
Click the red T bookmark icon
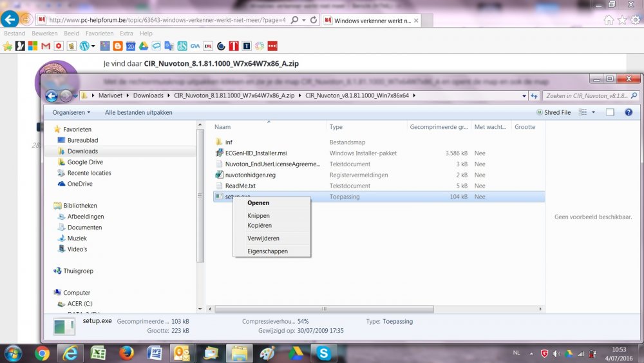point(234,46)
